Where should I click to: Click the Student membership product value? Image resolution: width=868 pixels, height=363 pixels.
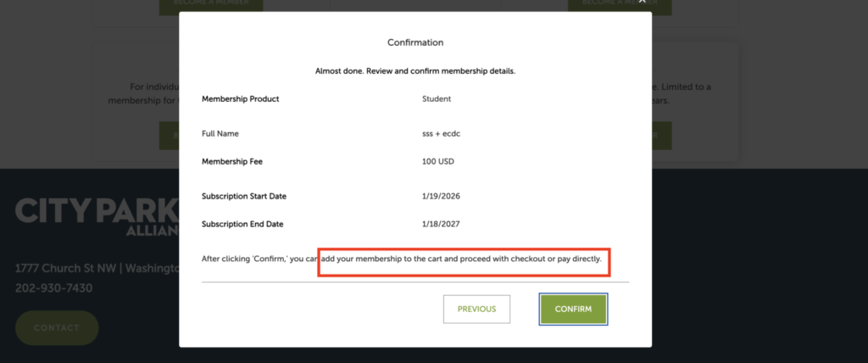pos(437,99)
